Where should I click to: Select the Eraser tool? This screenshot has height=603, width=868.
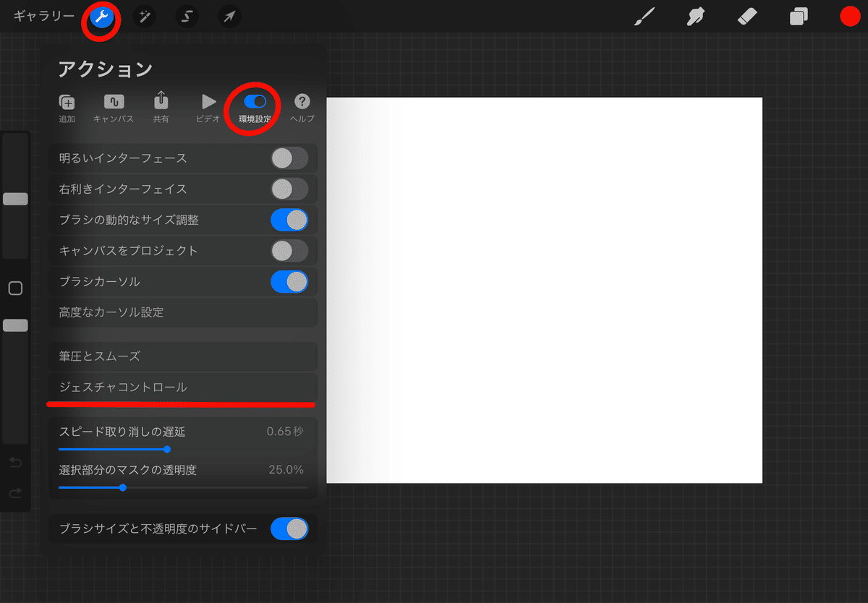[x=746, y=17]
